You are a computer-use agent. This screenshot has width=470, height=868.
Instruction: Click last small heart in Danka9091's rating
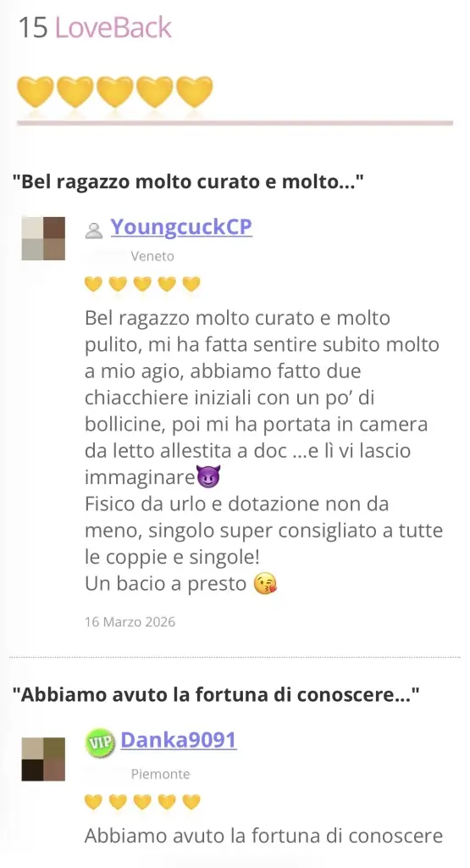click(191, 802)
